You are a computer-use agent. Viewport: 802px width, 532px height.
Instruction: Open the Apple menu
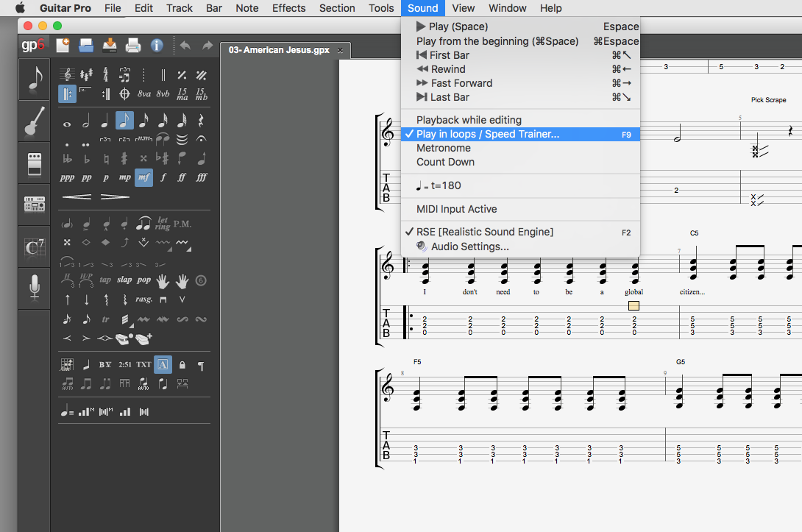(20, 8)
